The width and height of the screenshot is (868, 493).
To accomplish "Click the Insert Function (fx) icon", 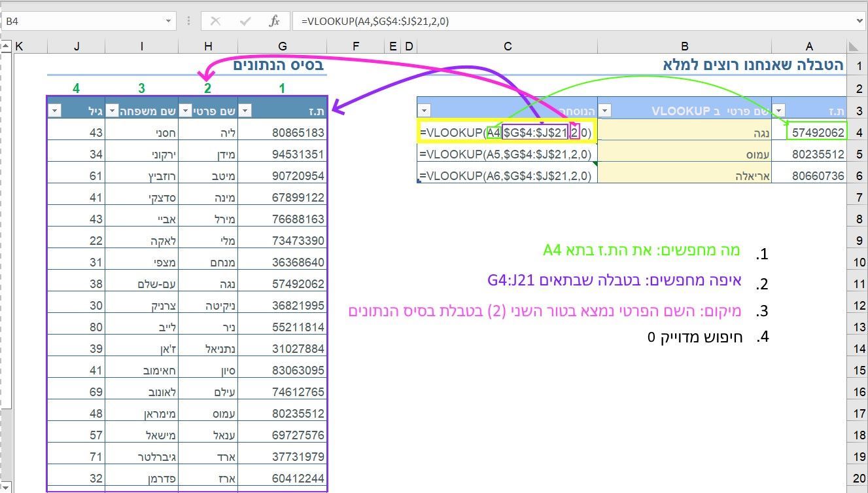I will [x=275, y=20].
